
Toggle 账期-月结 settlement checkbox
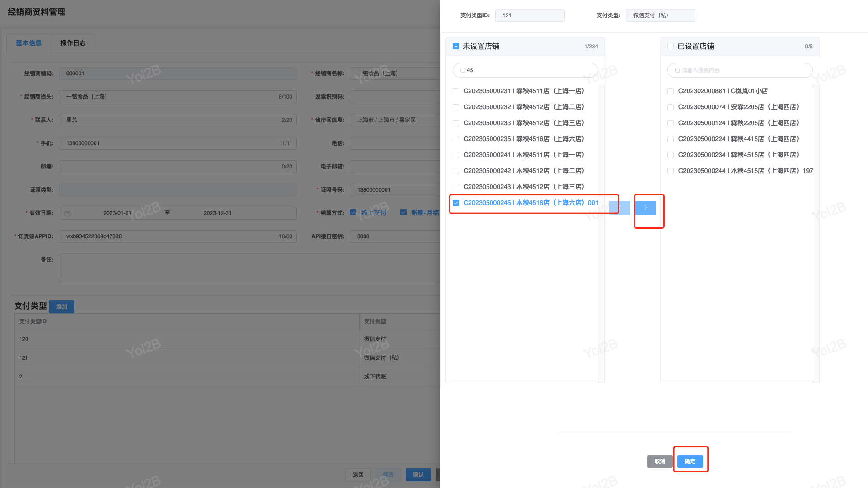(x=403, y=212)
